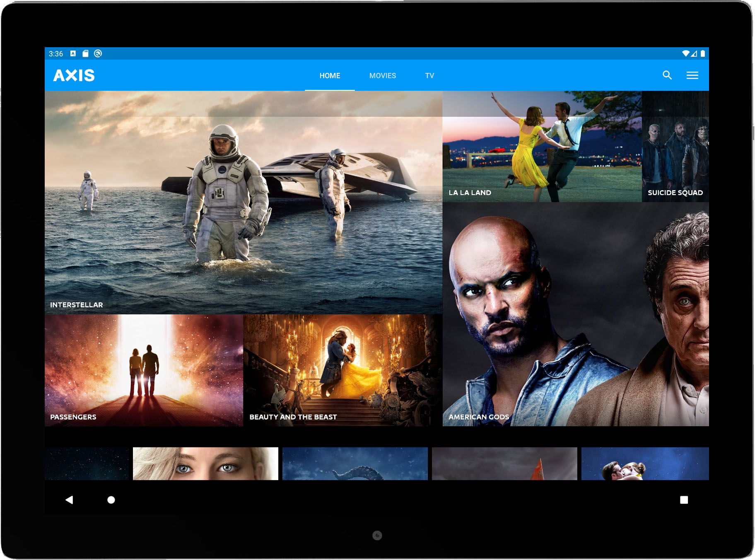The width and height of the screenshot is (755, 560).
Task: Switch to the HOME tab
Action: 330,75
